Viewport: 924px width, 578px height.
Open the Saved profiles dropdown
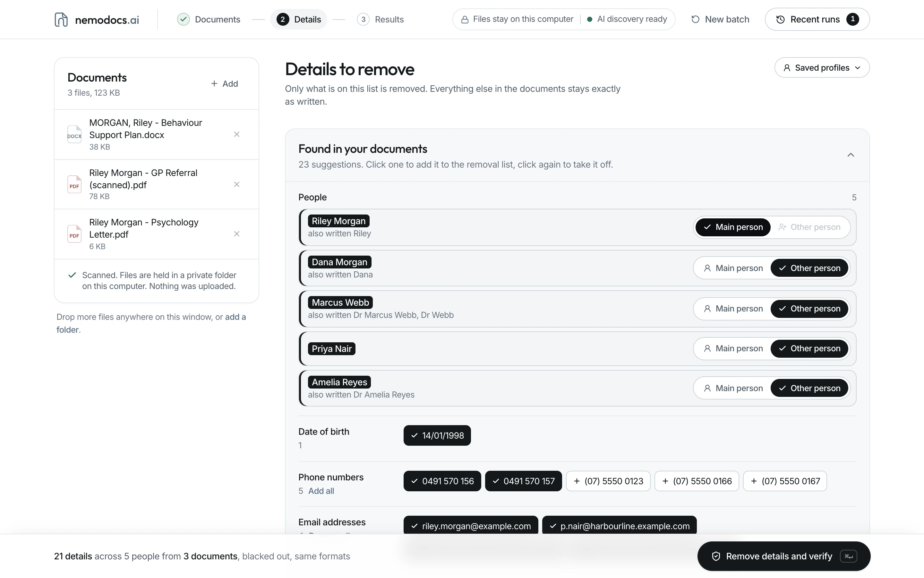822,68
